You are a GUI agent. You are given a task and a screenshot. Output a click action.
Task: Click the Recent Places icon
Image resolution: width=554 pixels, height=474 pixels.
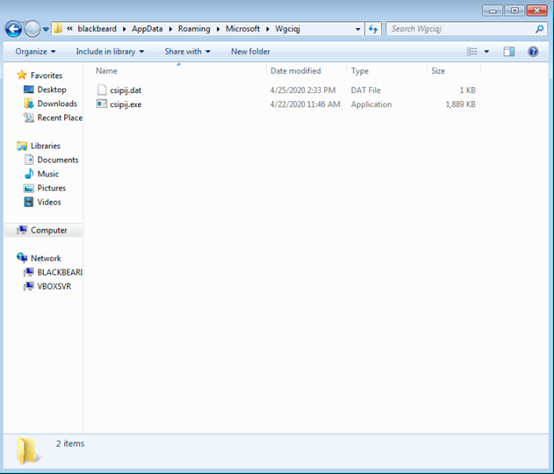click(29, 118)
